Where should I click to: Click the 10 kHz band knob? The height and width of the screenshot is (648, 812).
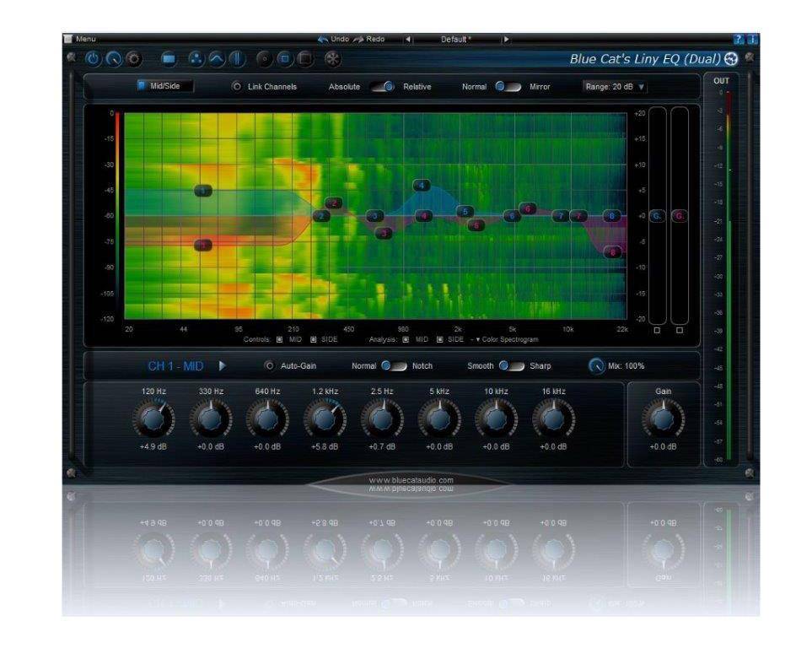click(x=496, y=418)
